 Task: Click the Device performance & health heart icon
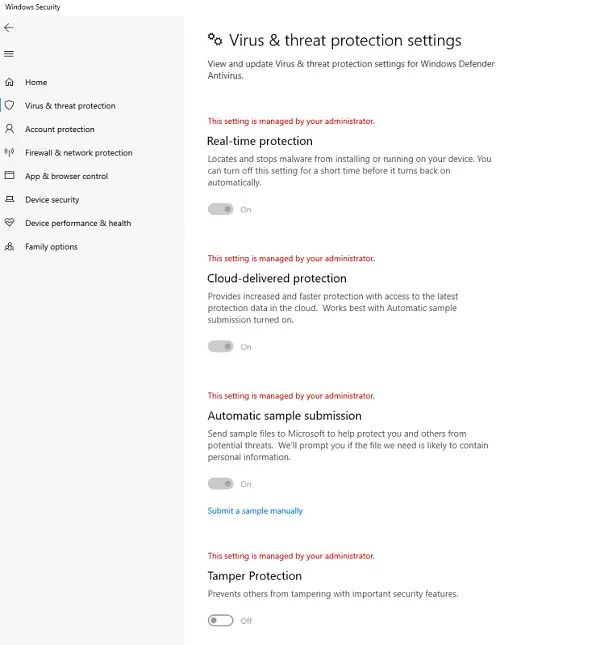pos(9,223)
